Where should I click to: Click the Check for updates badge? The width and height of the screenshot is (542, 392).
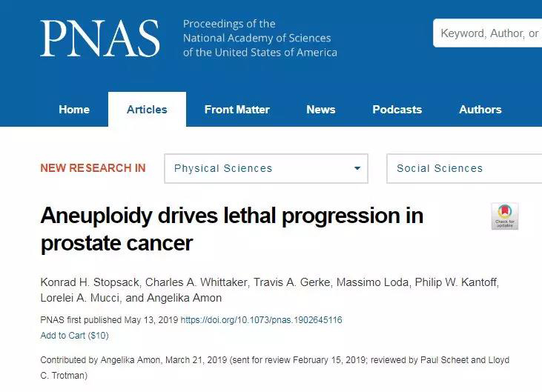(505, 216)
